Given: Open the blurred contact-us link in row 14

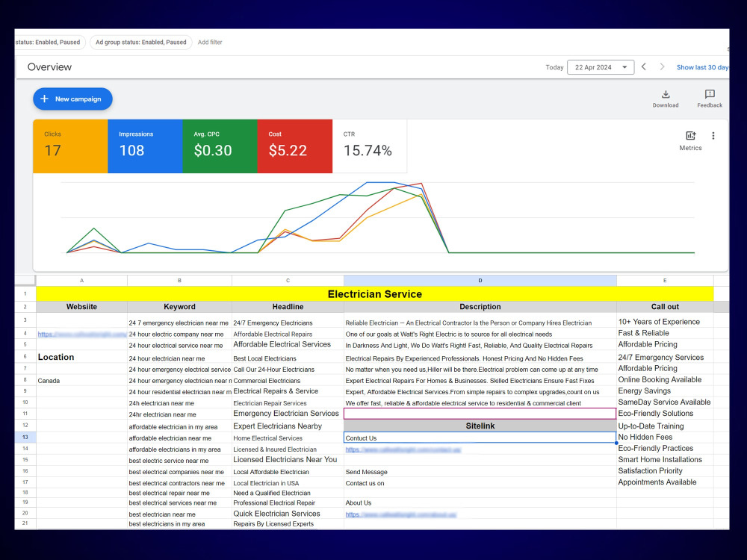Looking at the screenshot, I should [x=403, y=449].
